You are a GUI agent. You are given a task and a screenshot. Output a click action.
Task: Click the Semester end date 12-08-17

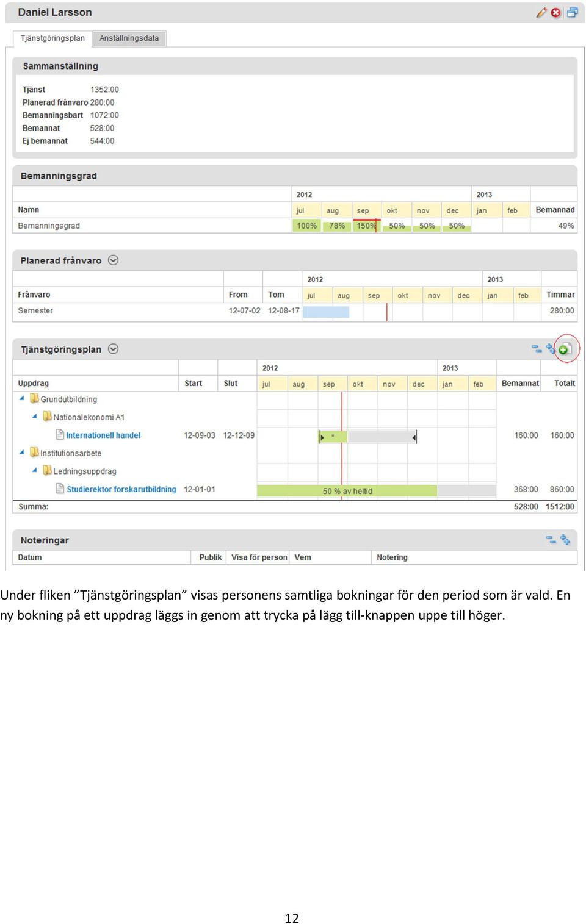click(284, 310)
